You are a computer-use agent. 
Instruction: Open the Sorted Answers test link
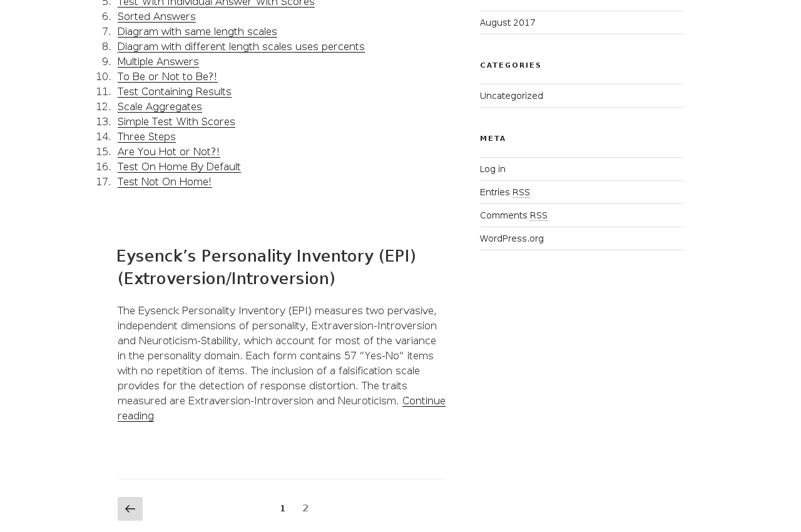point(156,16)
